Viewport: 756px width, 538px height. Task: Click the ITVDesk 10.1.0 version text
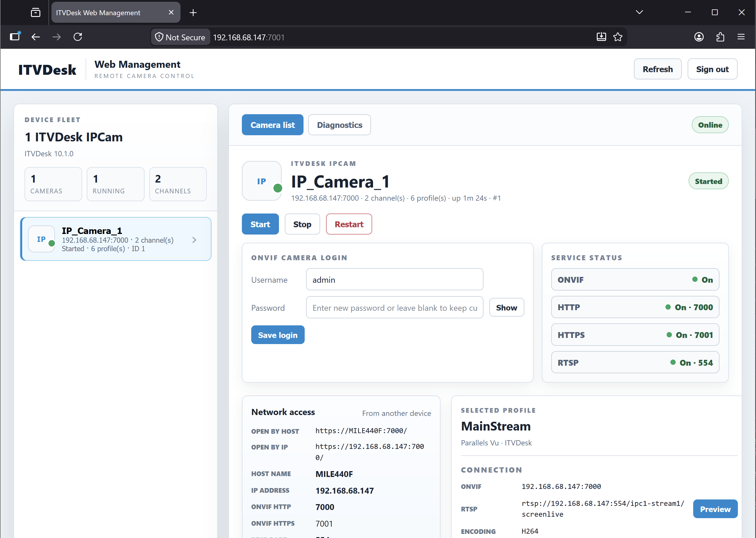tap(49, 154)
